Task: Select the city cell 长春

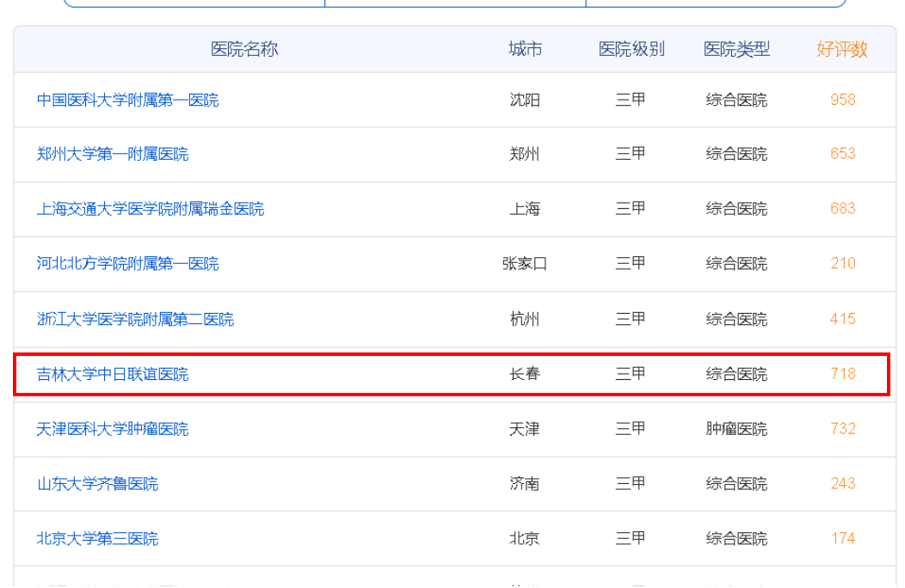Action: coord(525,374)
